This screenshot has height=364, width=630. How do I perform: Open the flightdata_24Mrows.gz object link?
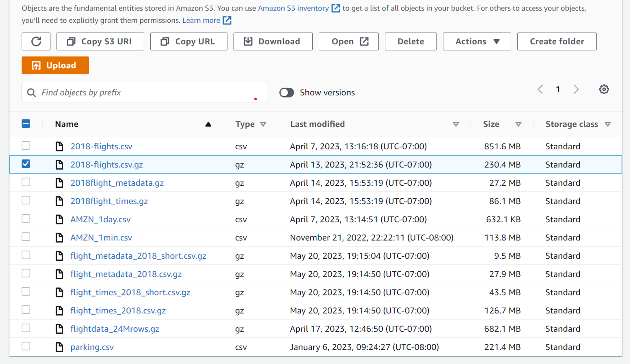[x=115, y=329]
